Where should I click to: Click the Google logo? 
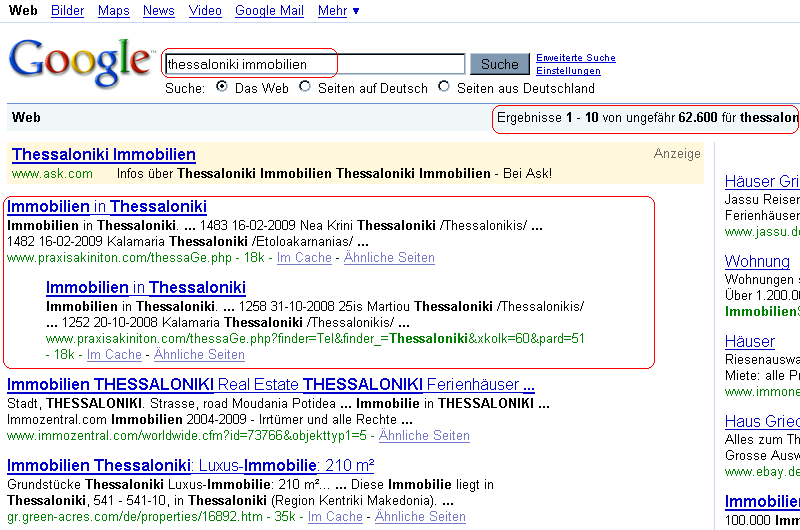click(x=80, y=63)
